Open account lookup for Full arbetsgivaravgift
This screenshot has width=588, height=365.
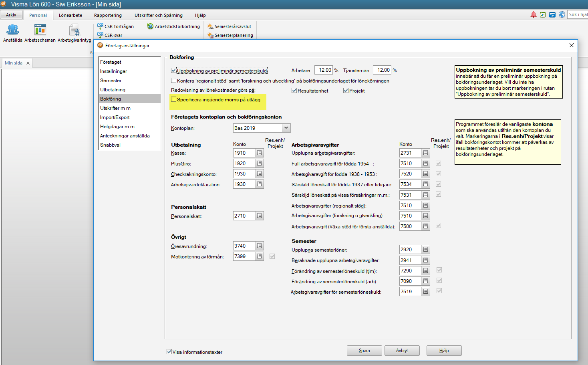tap(426, 163)
